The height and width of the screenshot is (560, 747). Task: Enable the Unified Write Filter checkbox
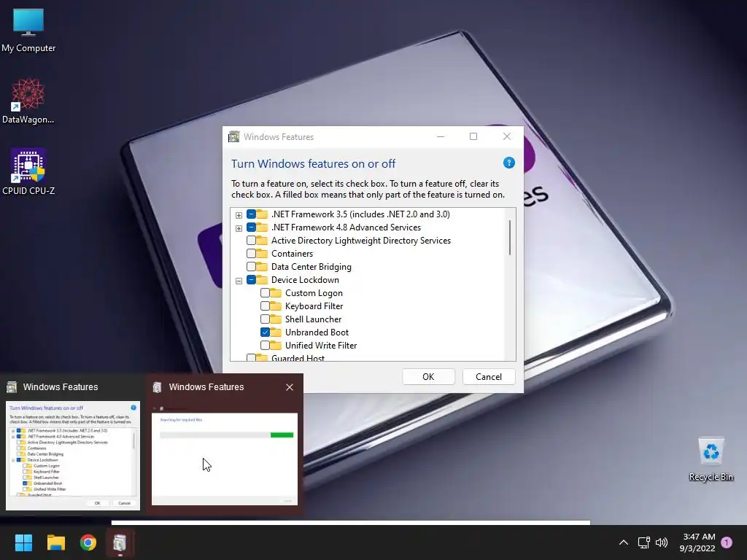click(x=265, y=345)
